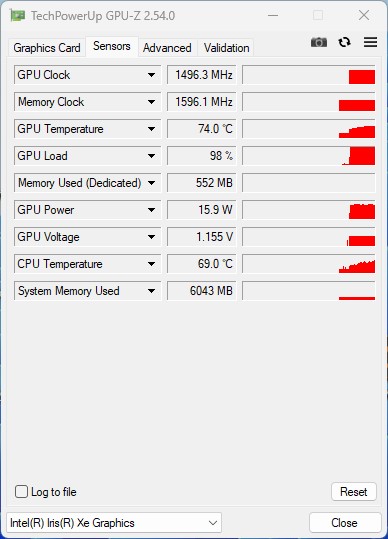Click the GPU Load history graph
The image size is (388, 539).
tap(309, 156)
